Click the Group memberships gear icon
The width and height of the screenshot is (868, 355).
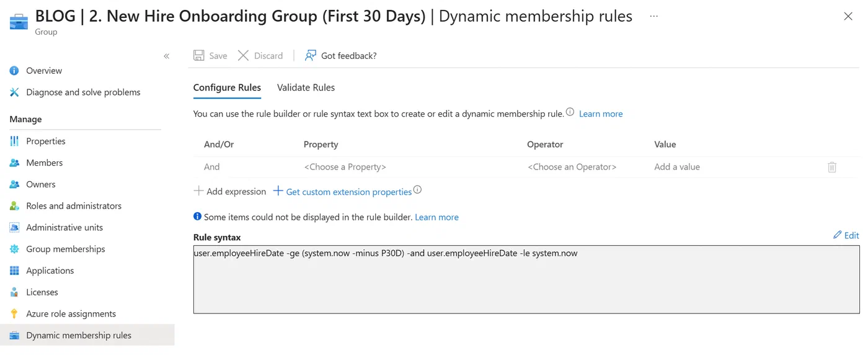[14, 249]
